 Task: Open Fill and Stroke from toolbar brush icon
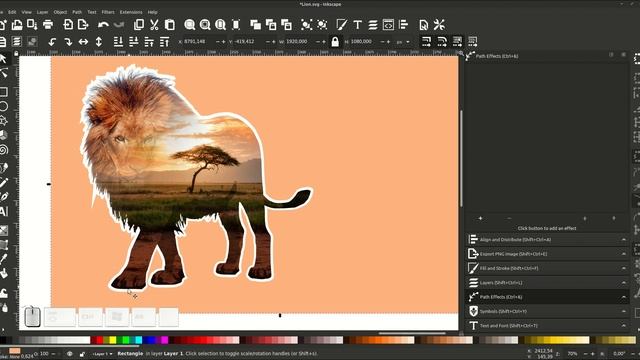[342, 24]
